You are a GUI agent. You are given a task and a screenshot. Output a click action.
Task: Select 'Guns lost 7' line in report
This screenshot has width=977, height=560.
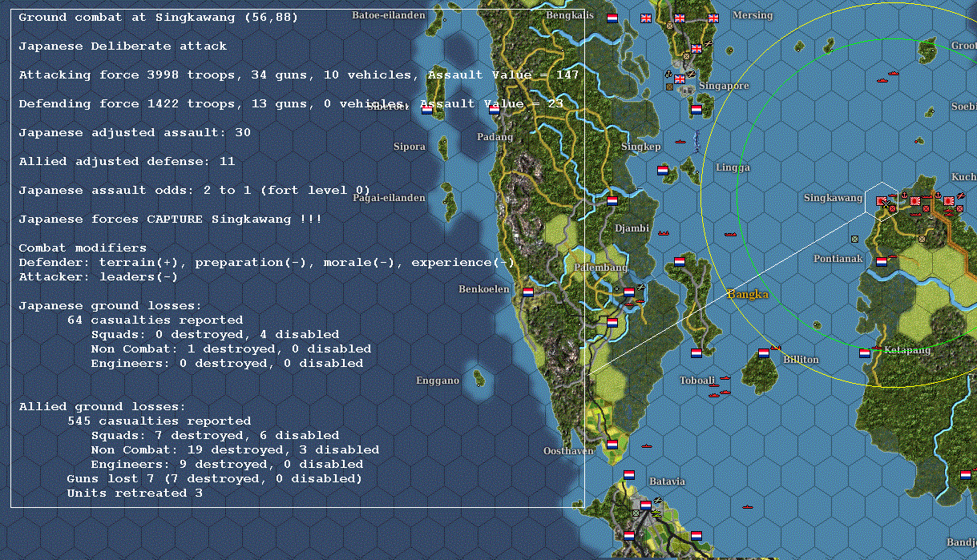(214, 479)
